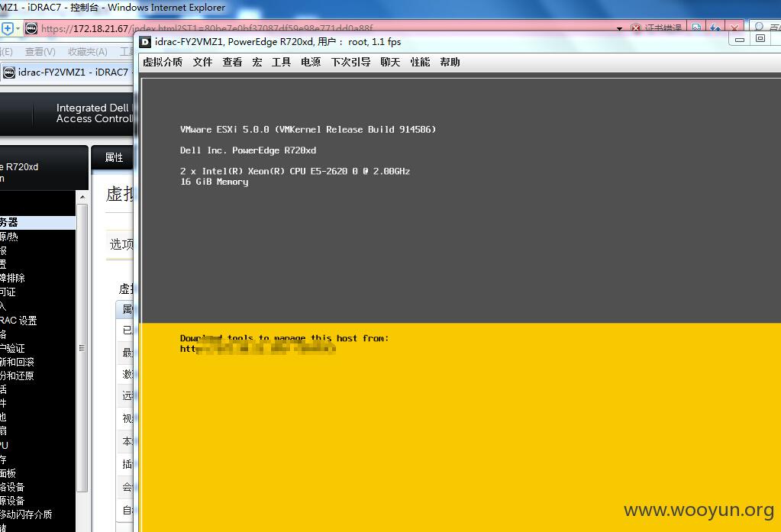Select the idrac-FY2VMZ1 - iDRAC7 browser tab
Viewport: 781px width, 532px height.
66,73
